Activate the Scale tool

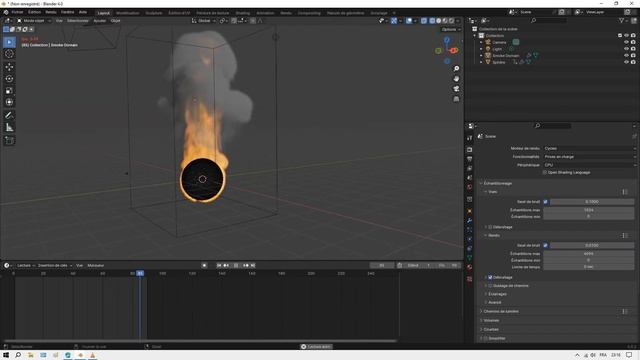coord(9,91)
